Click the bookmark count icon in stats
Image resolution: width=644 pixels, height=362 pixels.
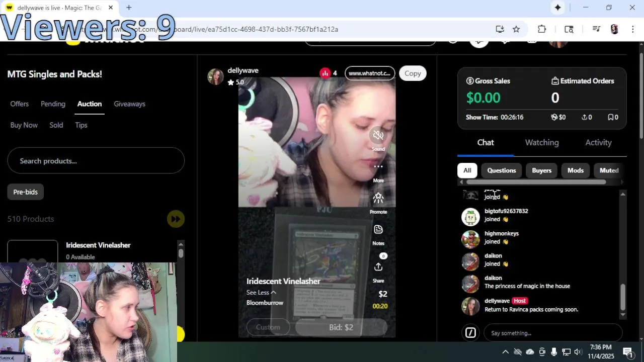click(610, 117)
